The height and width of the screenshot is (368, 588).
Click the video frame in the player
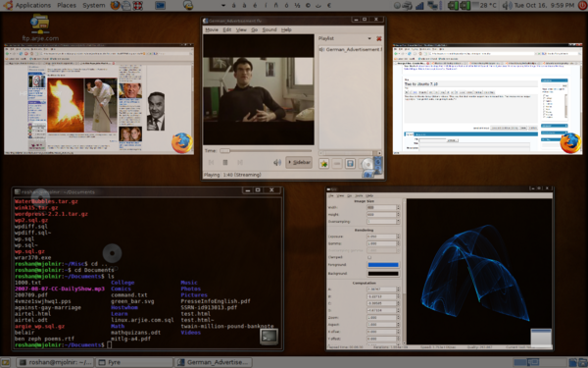[x=259, y=89]
